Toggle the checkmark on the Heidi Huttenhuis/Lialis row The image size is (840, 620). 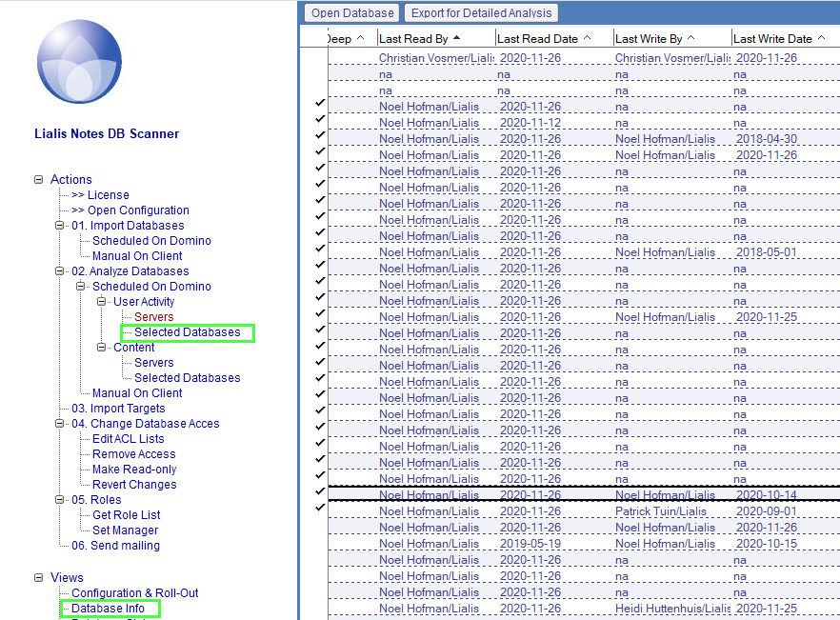[319, 609]
